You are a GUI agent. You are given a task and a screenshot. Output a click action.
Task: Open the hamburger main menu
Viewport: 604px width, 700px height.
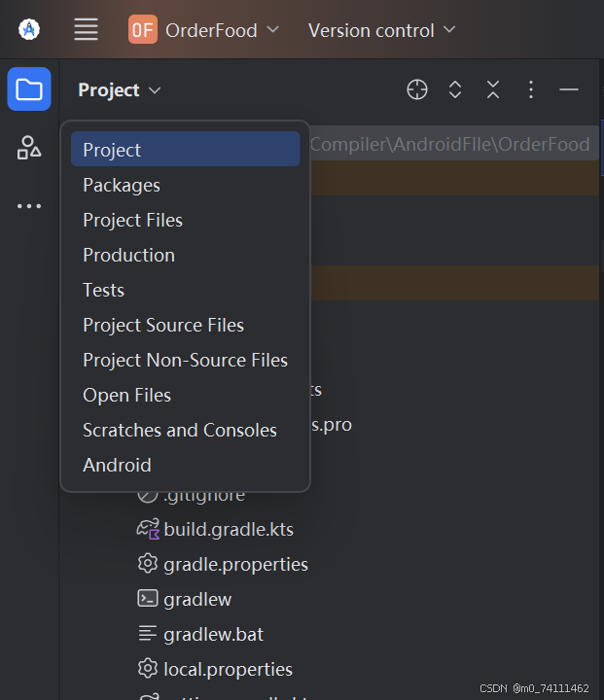coord(86,29)
